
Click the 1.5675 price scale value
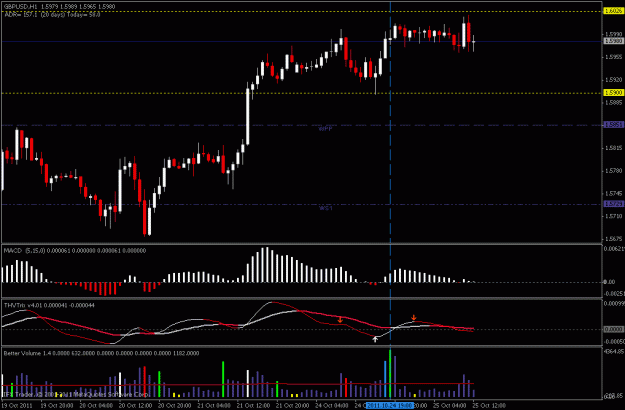[x=613, y=239]
